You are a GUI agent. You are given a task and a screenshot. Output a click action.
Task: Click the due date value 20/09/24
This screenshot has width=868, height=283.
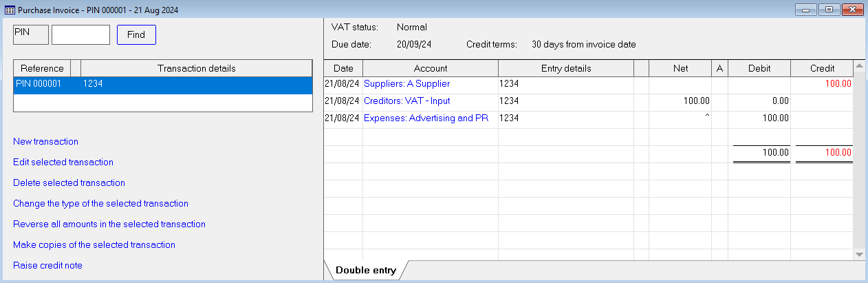415,45
